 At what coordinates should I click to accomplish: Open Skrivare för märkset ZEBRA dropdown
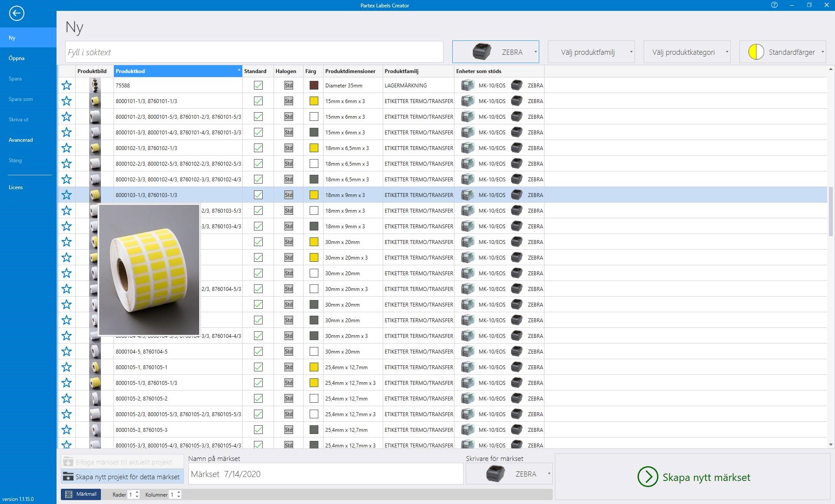pyautogui.click(x=509, y=474)
